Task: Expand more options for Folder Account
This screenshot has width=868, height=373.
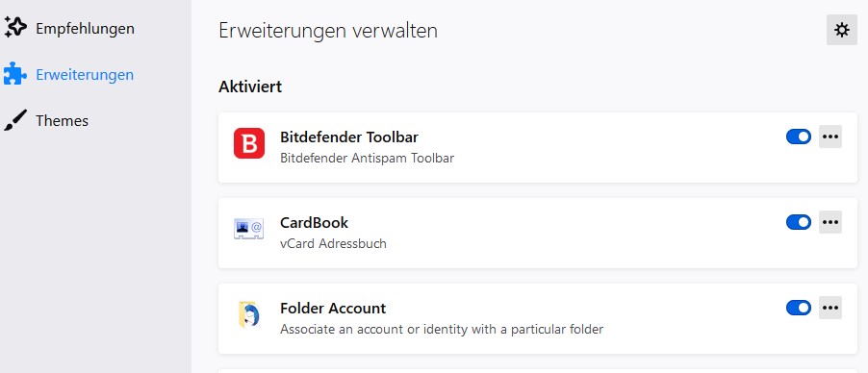Action: [x=830, y=308]
